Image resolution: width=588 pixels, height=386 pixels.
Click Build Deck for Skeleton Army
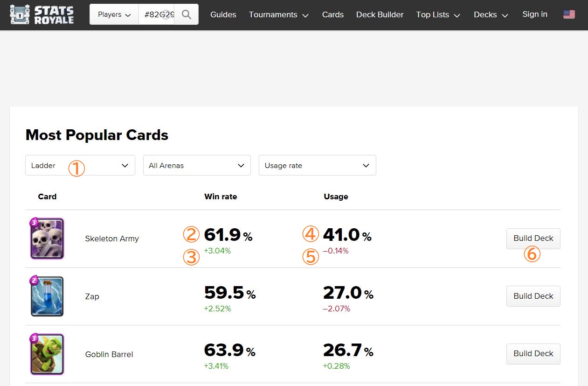(x=533, y=239)
